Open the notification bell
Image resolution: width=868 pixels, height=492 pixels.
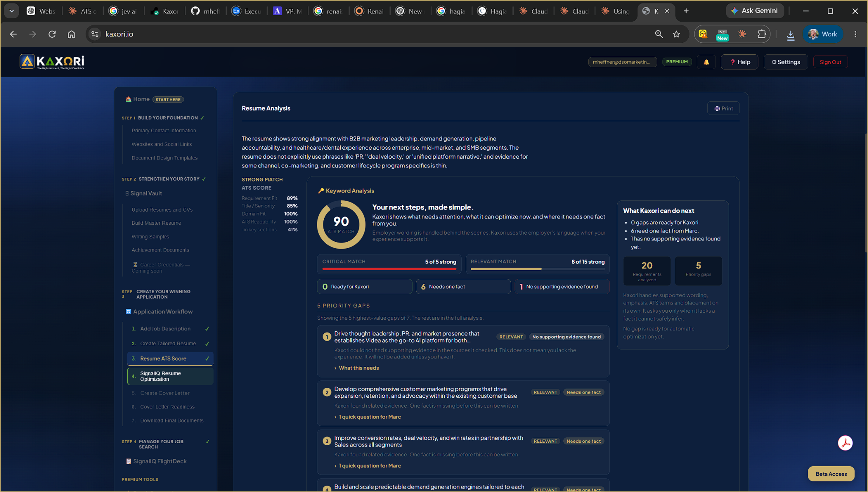[x=706, y=62]
